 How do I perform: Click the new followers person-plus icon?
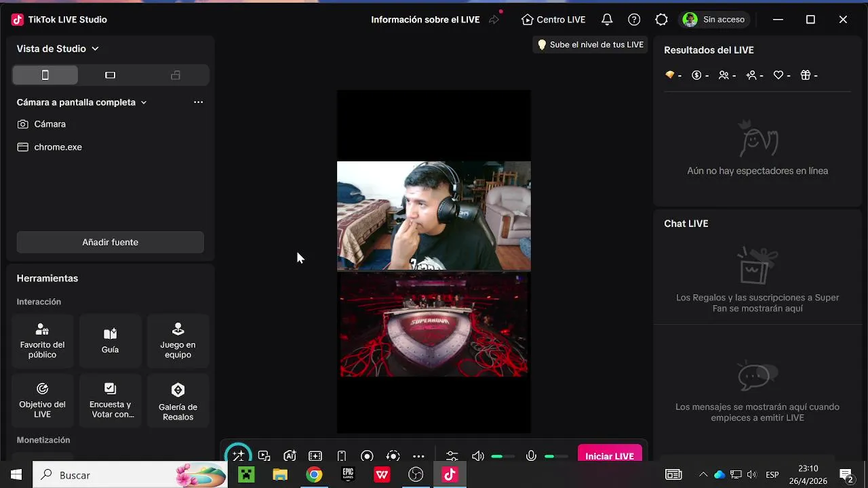click(x=751, y=75)
